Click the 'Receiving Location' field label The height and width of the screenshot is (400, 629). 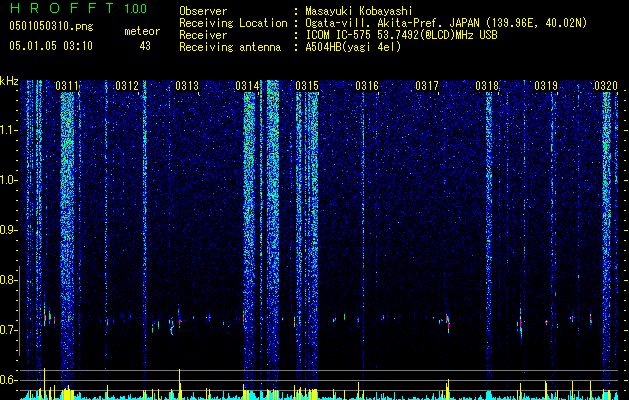[x=233, y=23]
